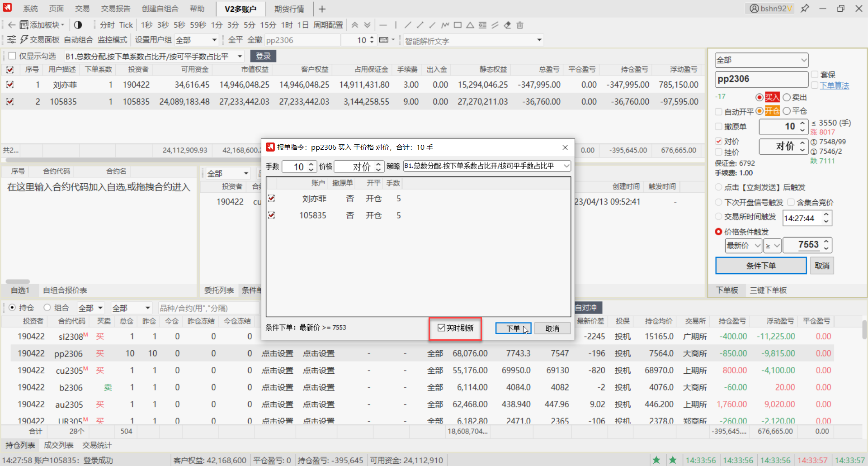The height and width of the screenshot is (466, 868).
Task: Open the settings sliders icon
Action: 12,39
